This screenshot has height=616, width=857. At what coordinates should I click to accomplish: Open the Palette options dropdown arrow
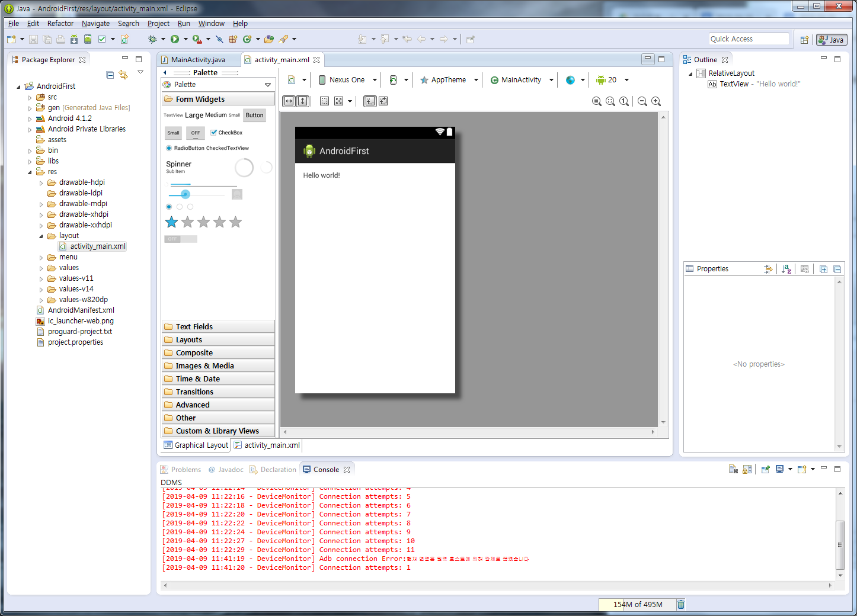click(x=268, y=85)
